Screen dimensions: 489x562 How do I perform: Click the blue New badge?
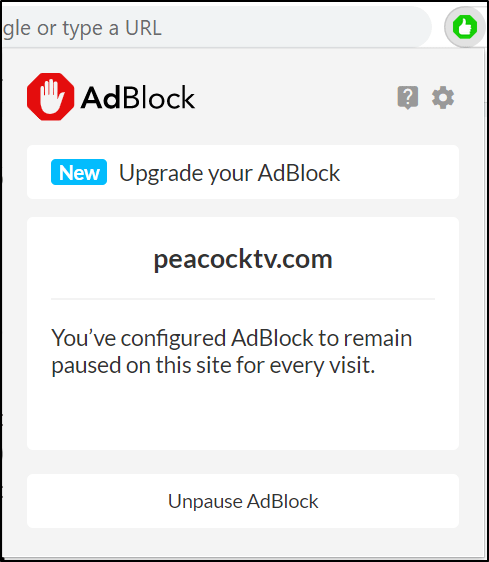[79, 172]
